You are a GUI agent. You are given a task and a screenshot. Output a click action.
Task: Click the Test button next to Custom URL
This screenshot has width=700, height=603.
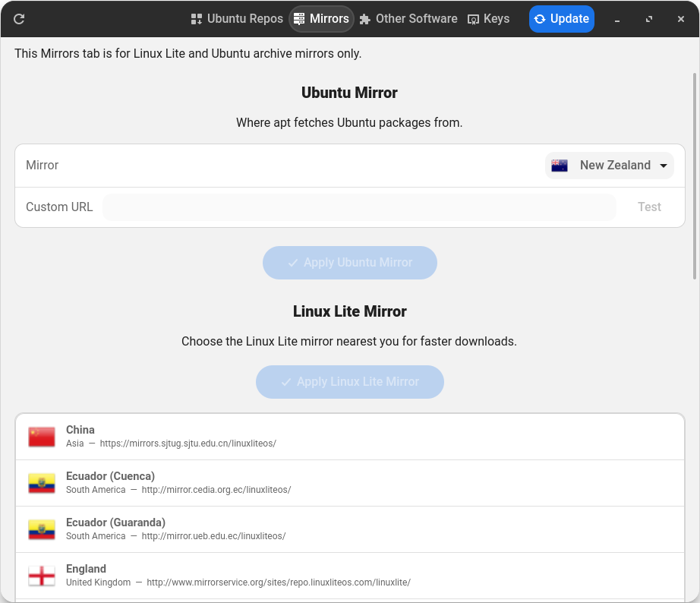[649, 207]
